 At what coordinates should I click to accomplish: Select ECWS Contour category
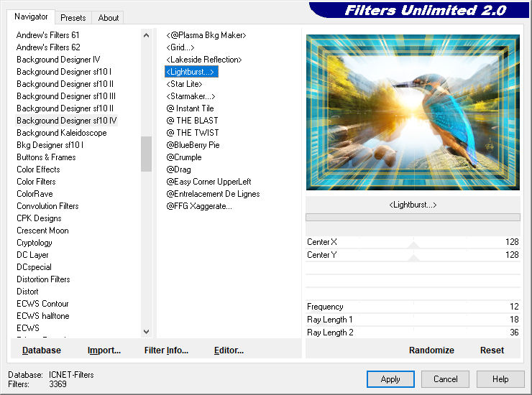click(42, 304)
